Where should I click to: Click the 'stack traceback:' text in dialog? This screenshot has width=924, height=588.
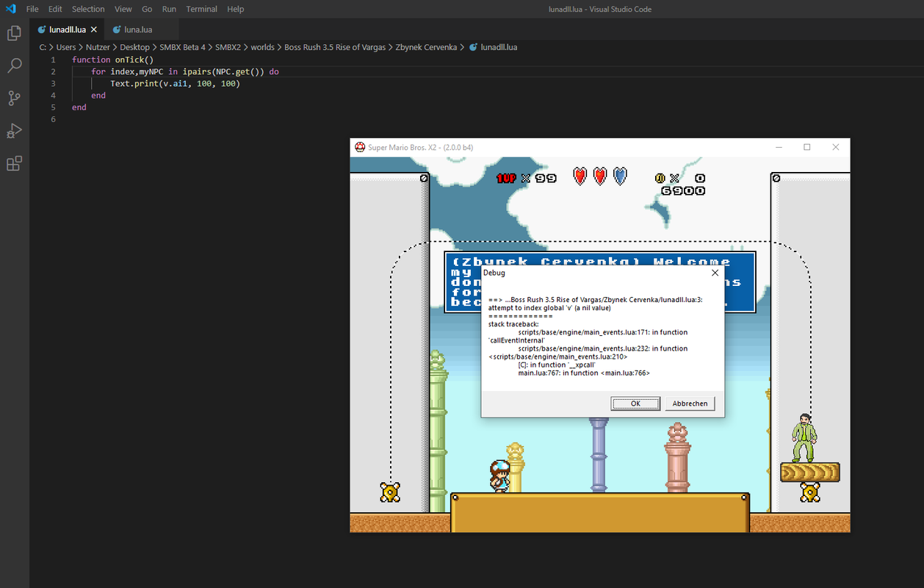pos(513,324)
